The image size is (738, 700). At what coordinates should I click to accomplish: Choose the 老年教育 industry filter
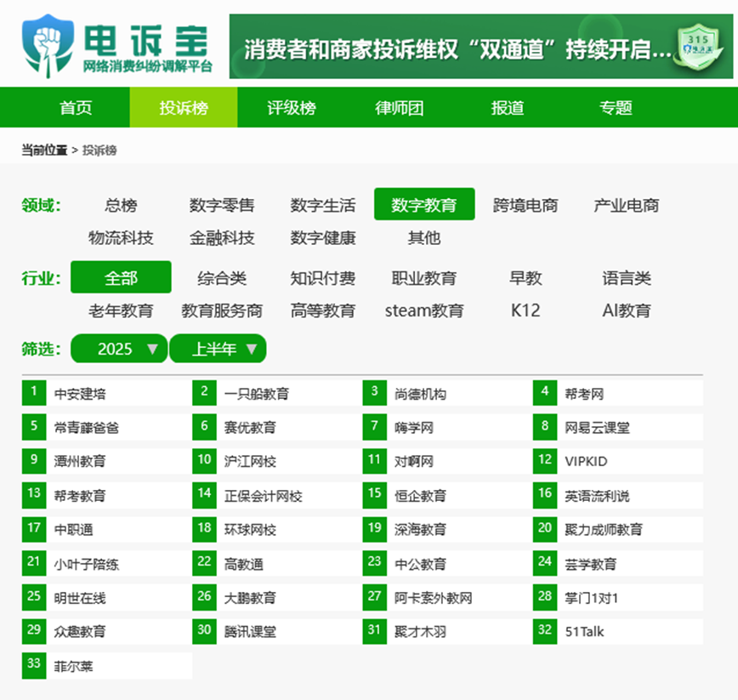[x=121, y=310]
